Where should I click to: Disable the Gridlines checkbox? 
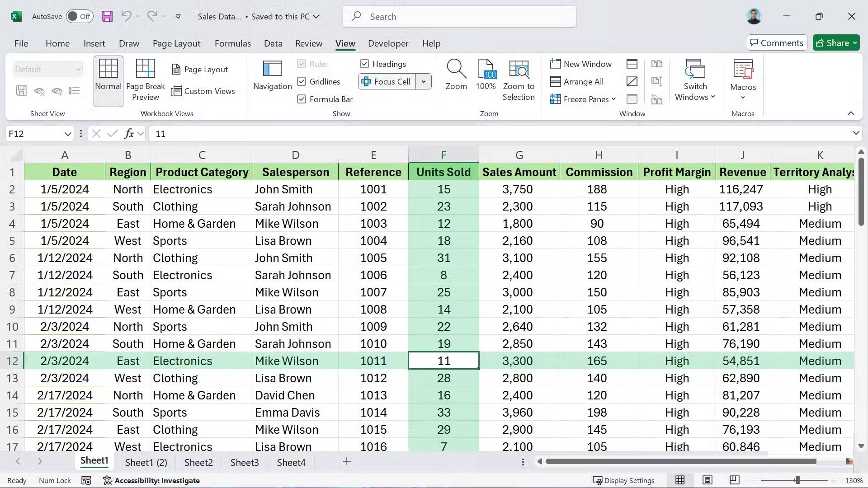click(x=302, y=81)
